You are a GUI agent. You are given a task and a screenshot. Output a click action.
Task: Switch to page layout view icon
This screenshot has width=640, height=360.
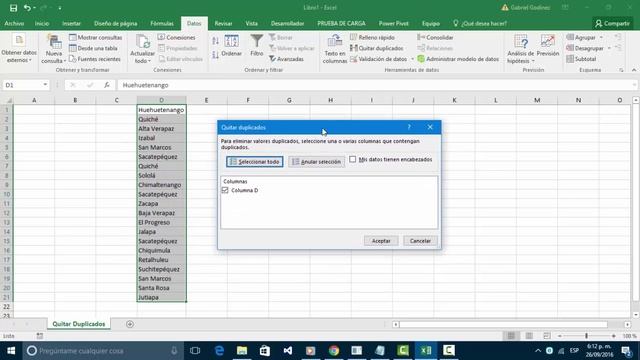pos(529,336)
